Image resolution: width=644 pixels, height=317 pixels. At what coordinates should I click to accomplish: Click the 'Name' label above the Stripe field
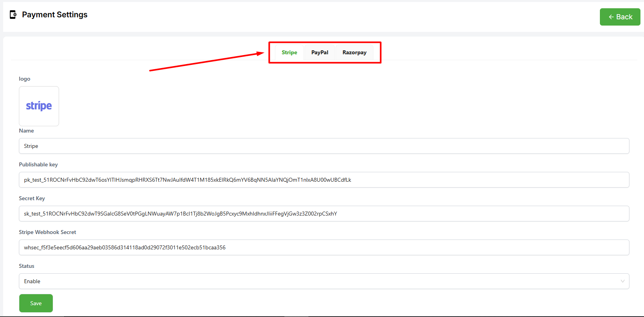point(26,131)
